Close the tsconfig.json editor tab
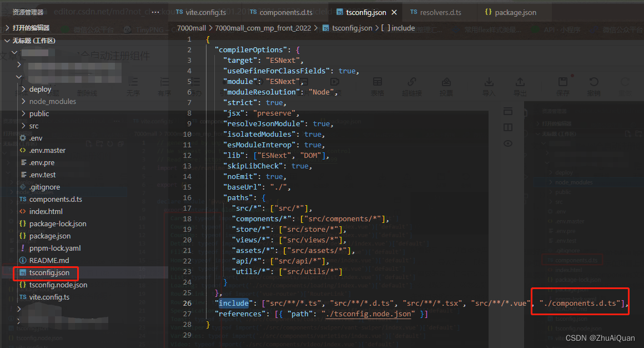Viewport: 644px width, 348px height. [394, 12]
